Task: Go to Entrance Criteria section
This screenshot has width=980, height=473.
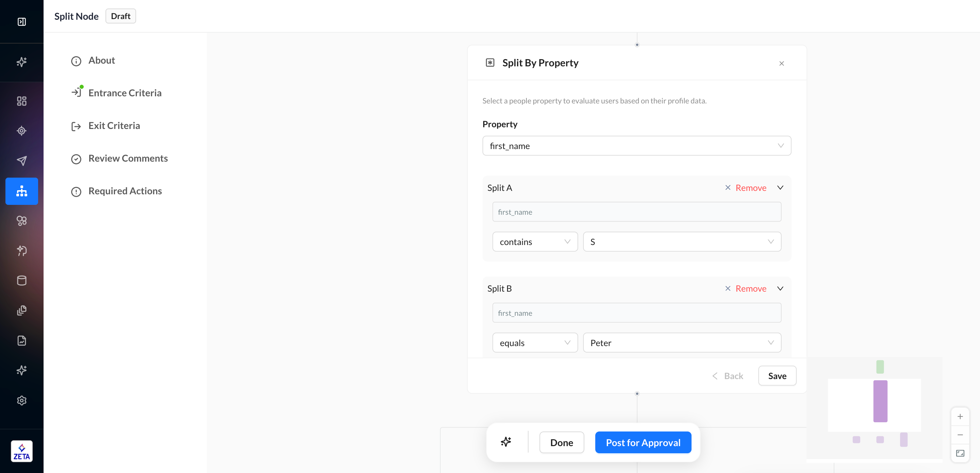Action: coord(125,93)
